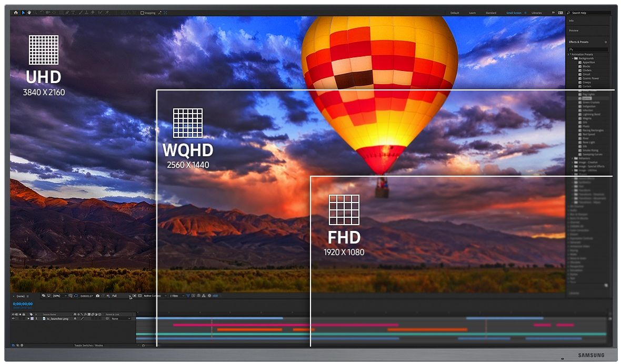Select the Cosmic Power preset
The height and width of the screenshot is (364, 621).
coord(590,78)
